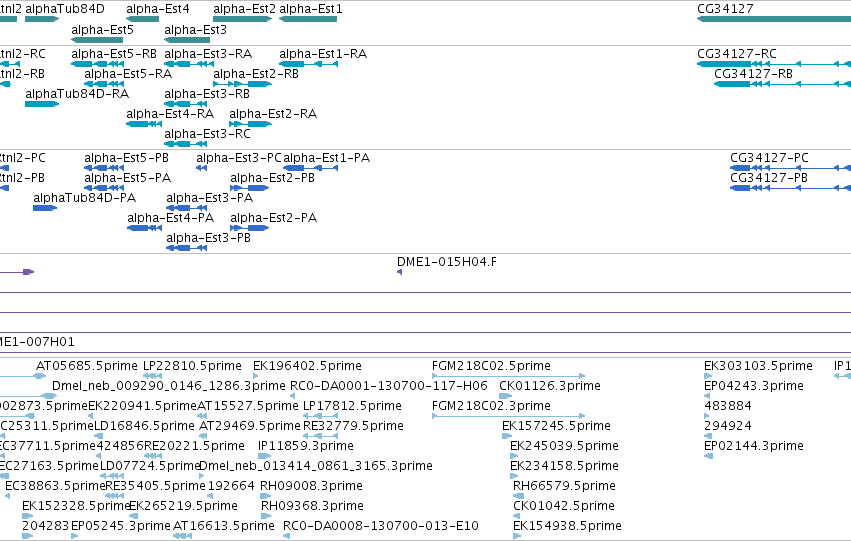Select RC0-DA0008-130700-013-E10 label

pos(381,526)
